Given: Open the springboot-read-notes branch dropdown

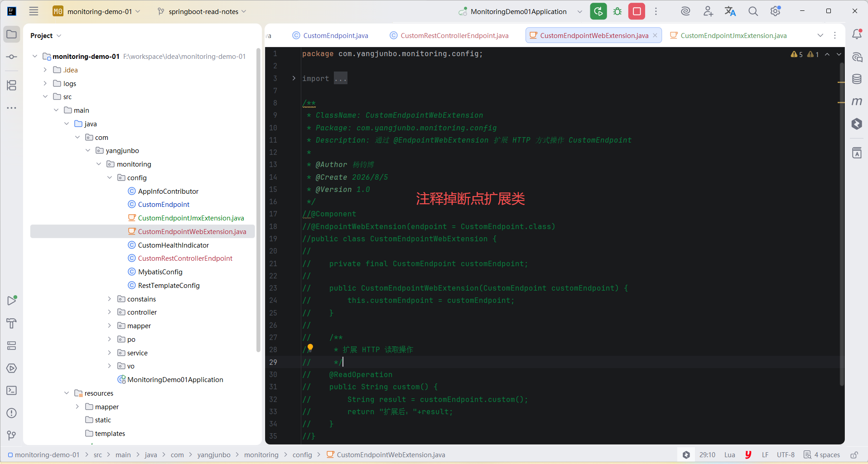Looking at the screenshot, I should click(x=202, y=11).
